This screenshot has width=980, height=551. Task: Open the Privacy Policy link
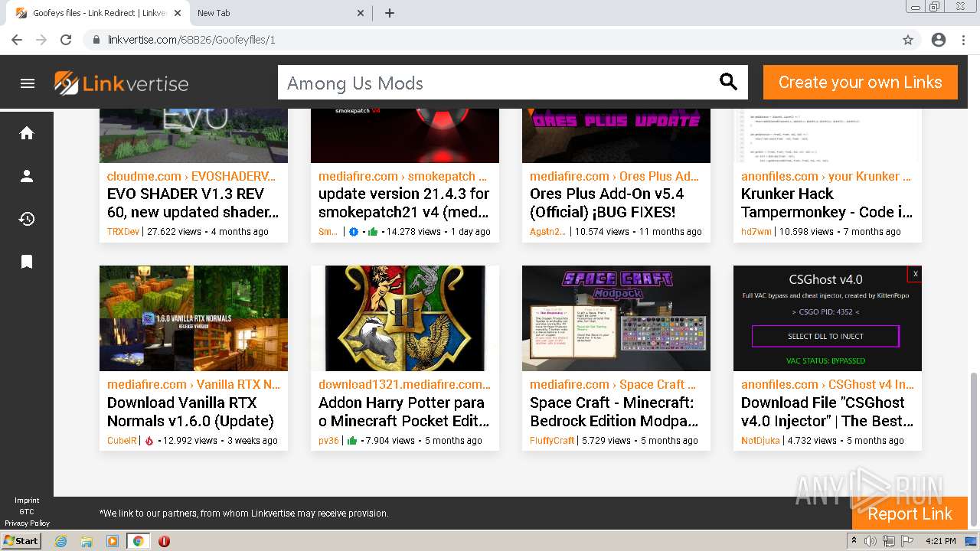27,523
